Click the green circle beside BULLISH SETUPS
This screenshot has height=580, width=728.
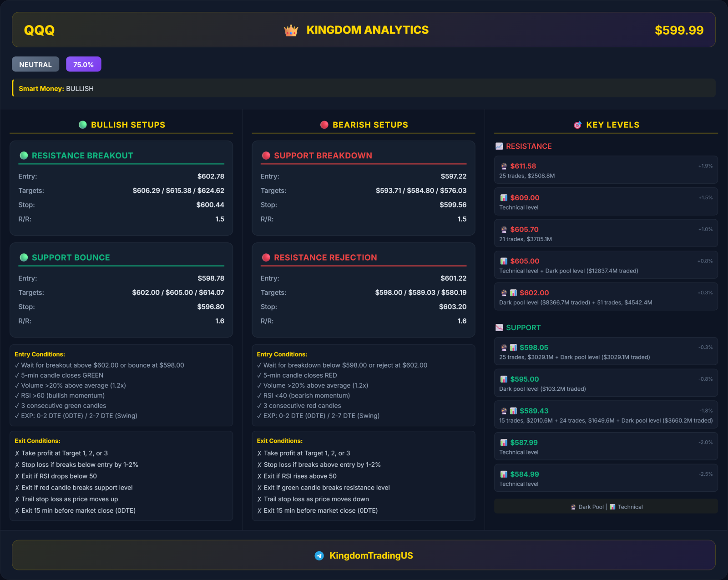click(83, 125)
